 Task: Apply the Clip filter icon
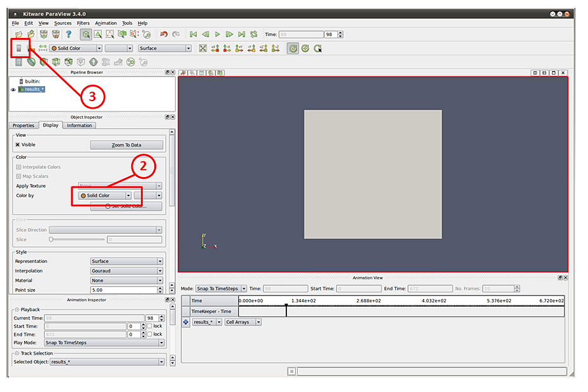44,62
